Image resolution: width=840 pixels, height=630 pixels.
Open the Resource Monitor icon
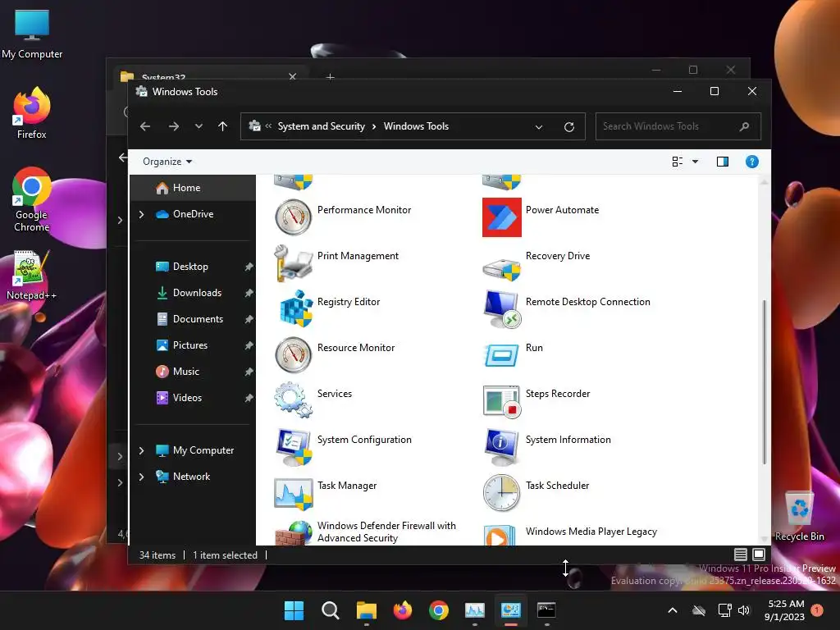click(293, 354)
